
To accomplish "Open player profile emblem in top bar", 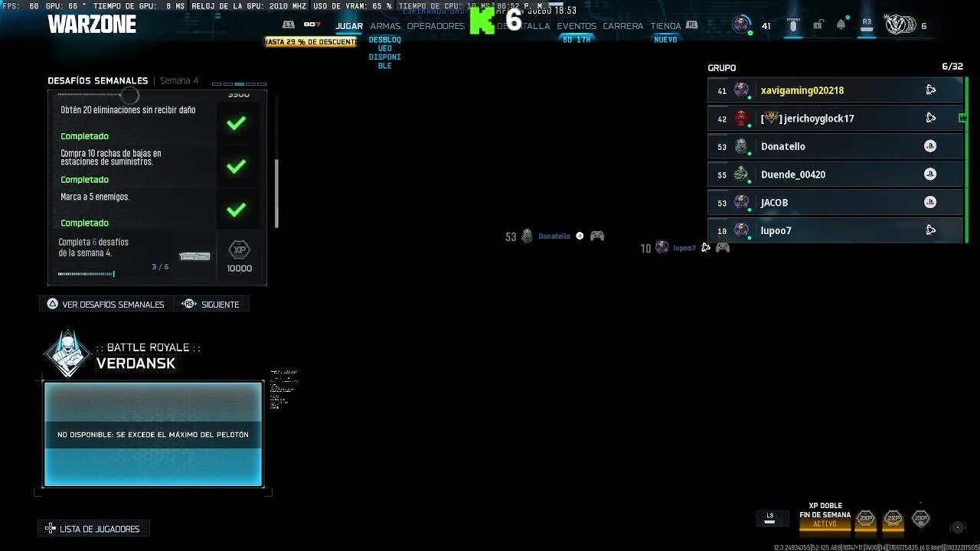I will click(741, 24).
